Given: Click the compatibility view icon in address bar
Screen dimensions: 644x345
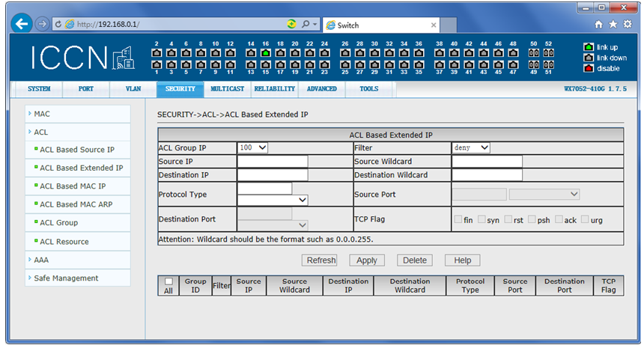Looking at the screenshot, I should click(291, 24).
